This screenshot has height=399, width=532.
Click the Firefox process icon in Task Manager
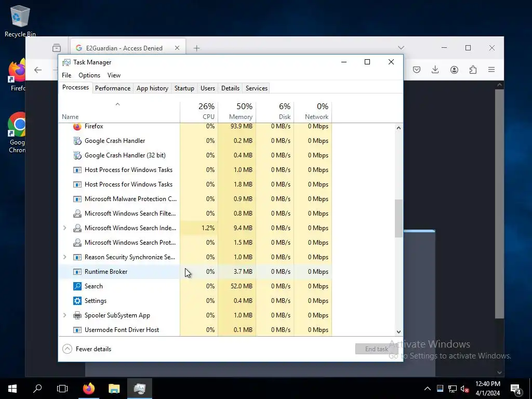(77, 127)
